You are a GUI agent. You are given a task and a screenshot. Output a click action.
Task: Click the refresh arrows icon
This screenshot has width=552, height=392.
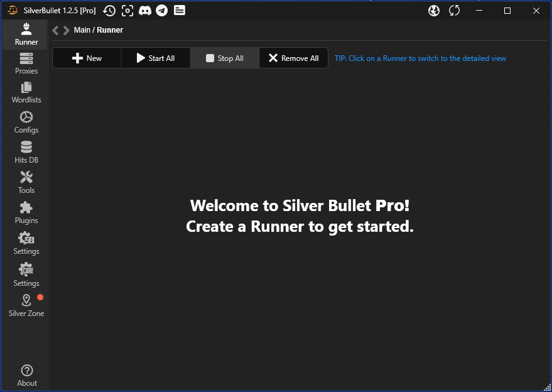pos(454,11)
